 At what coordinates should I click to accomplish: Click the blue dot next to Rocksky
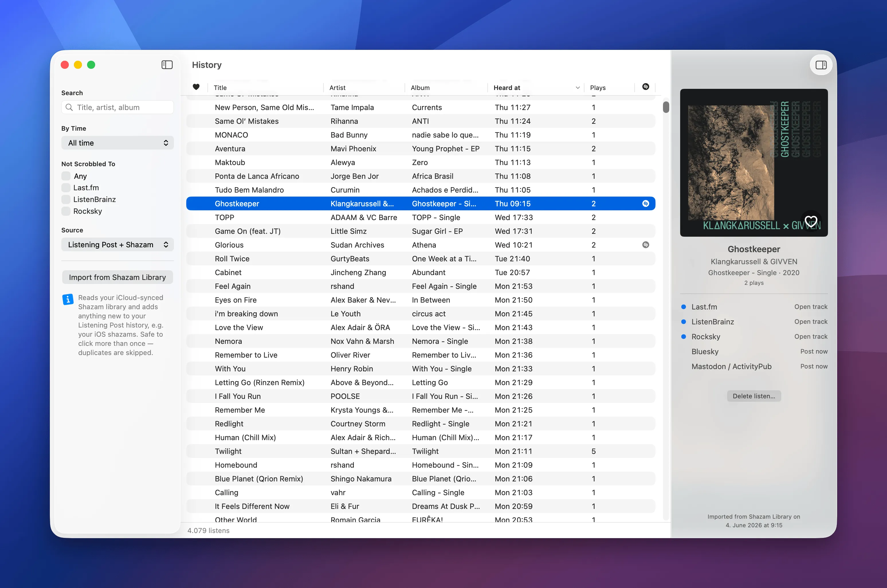[683, 337]
